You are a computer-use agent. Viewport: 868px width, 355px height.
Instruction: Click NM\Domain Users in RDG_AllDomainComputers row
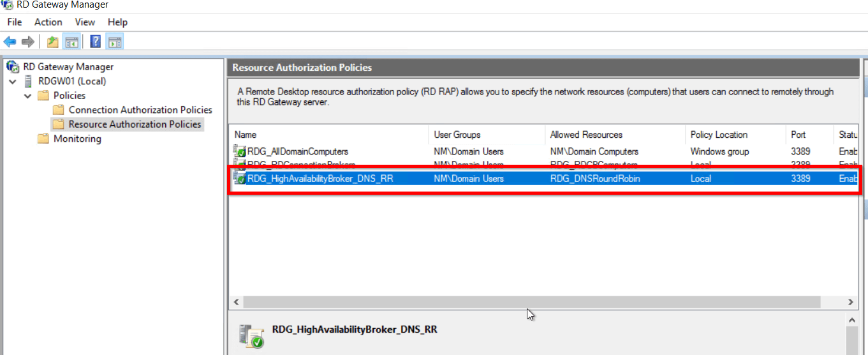pos(469,151)
